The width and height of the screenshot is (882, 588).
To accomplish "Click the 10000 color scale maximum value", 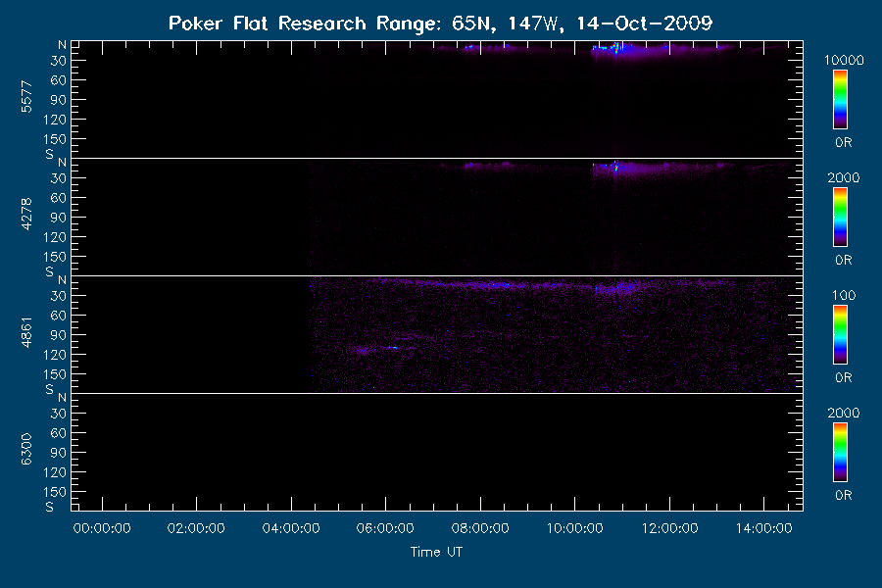I will pos(844,60).
